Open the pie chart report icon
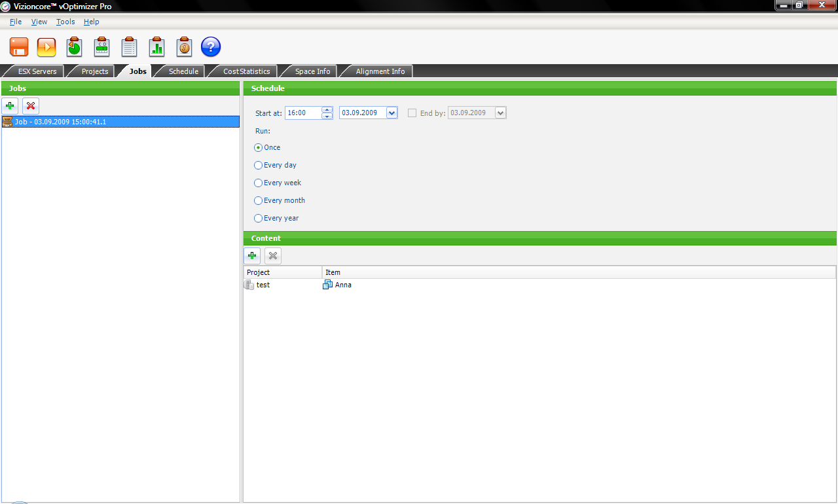This screenshot has width=838, height=504. (x=74, y=47)
